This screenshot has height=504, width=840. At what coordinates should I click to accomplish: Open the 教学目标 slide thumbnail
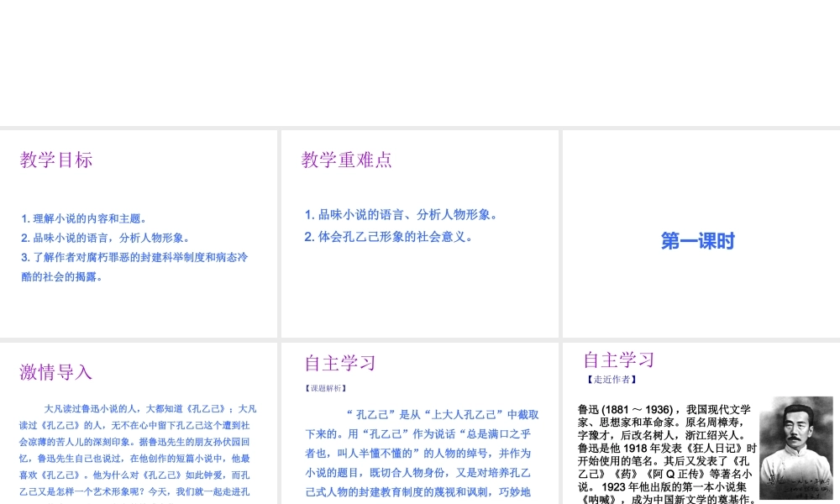coord(139,234)
